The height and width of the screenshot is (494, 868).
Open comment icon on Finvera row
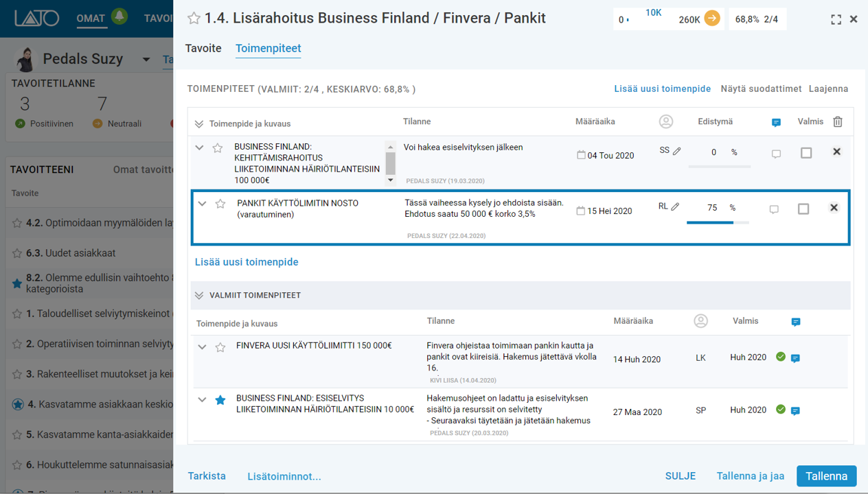tap(795, 358)
